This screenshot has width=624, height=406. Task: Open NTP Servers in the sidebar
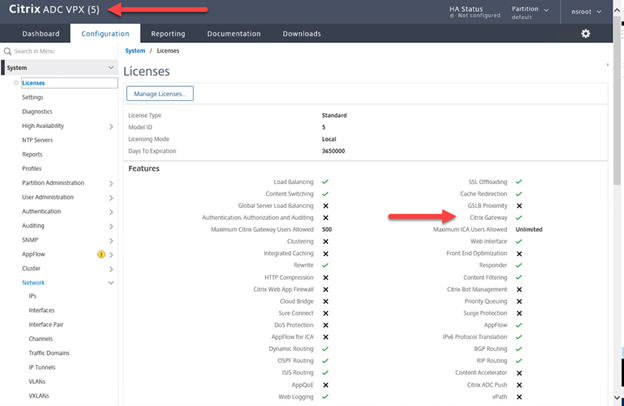tap(37, 140)
